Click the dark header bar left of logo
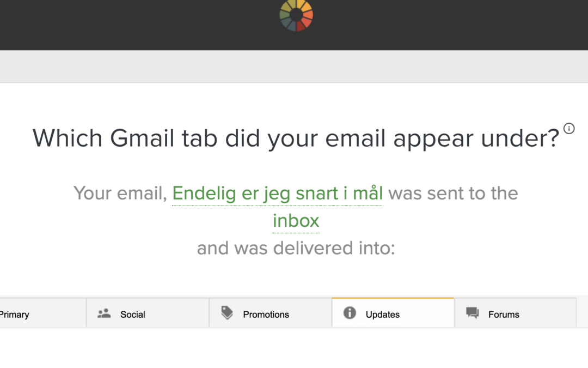This screenshot has width=588, height=368. pyautogui.click(x=136, y=25)
